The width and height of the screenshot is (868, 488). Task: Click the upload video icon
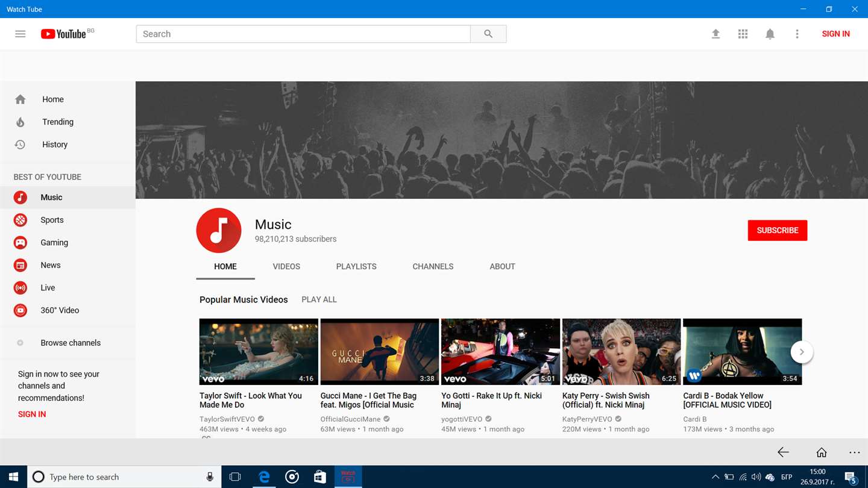715,34
